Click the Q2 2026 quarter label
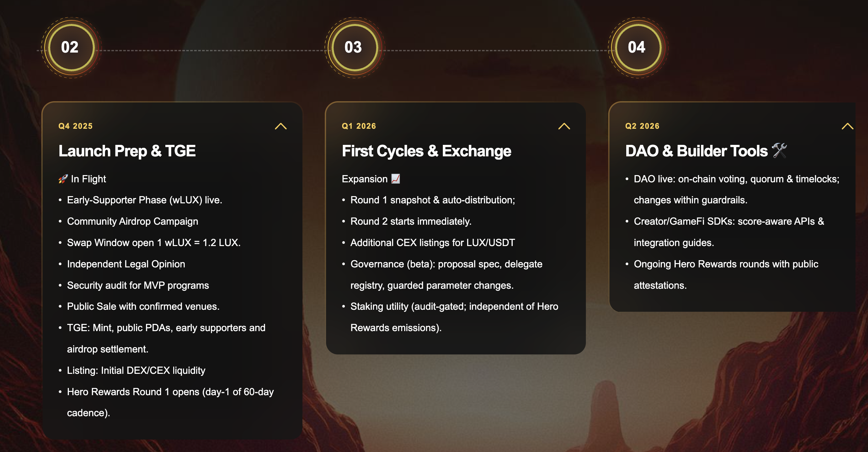The width and height of the screenshot is (868, 452). [642, 126]
